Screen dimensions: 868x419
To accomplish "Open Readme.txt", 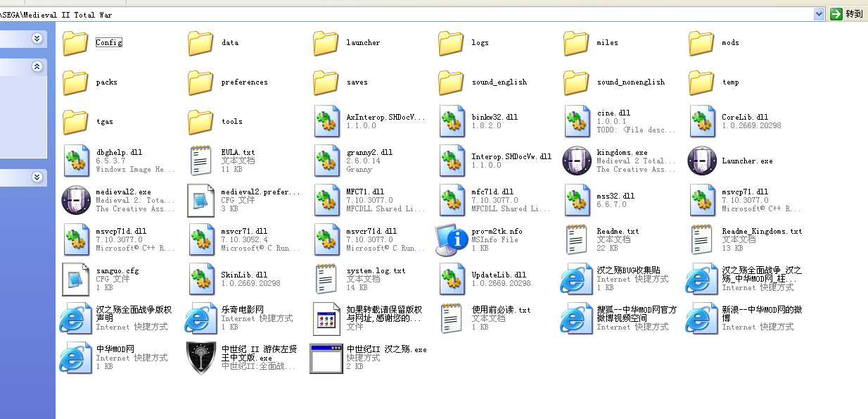I will coord(577,239).
